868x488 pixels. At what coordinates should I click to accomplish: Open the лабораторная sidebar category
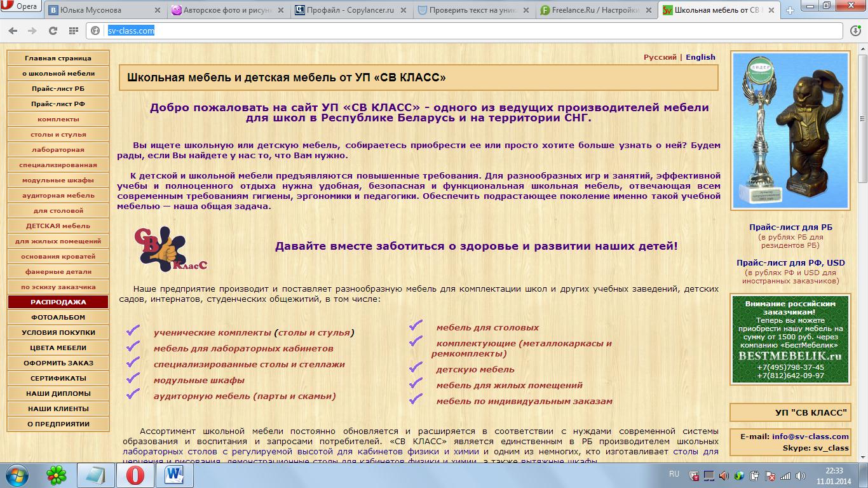[58, 149]
